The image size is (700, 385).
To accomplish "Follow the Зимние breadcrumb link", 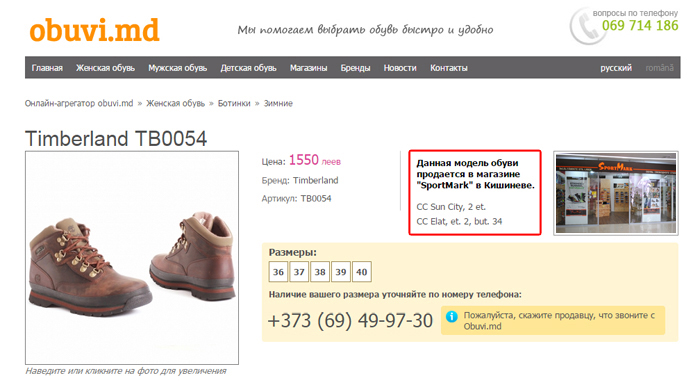I will [x=278, y=103].
